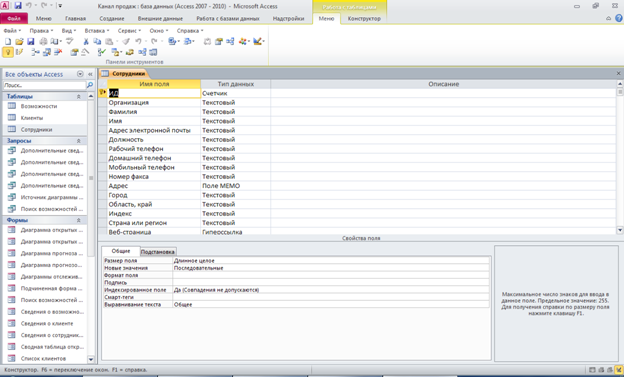This screenshot has width=624, height=377.
Task: Select the Подстановка field properties tab
Action: point(158,252)
